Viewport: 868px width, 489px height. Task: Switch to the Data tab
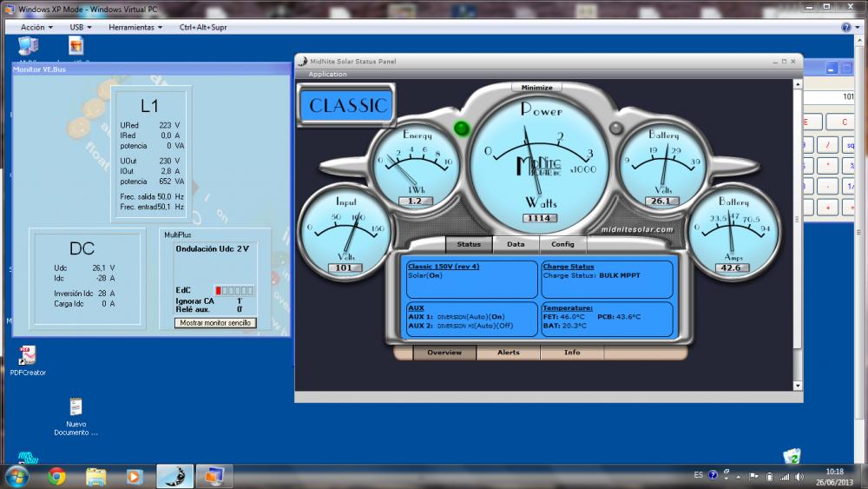coord(516,244)
